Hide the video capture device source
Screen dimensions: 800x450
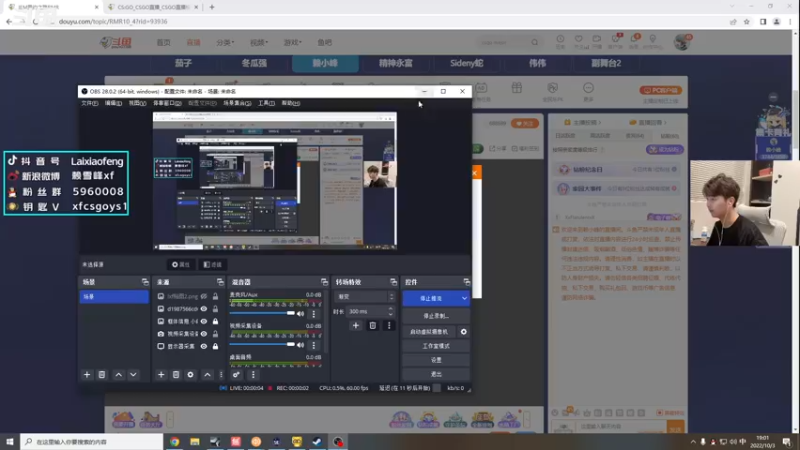tap(204, 334)
